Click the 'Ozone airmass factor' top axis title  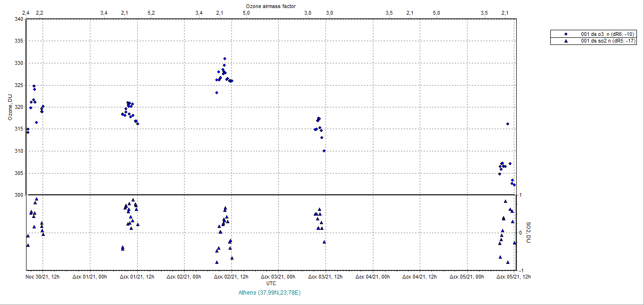pos(271,6)
